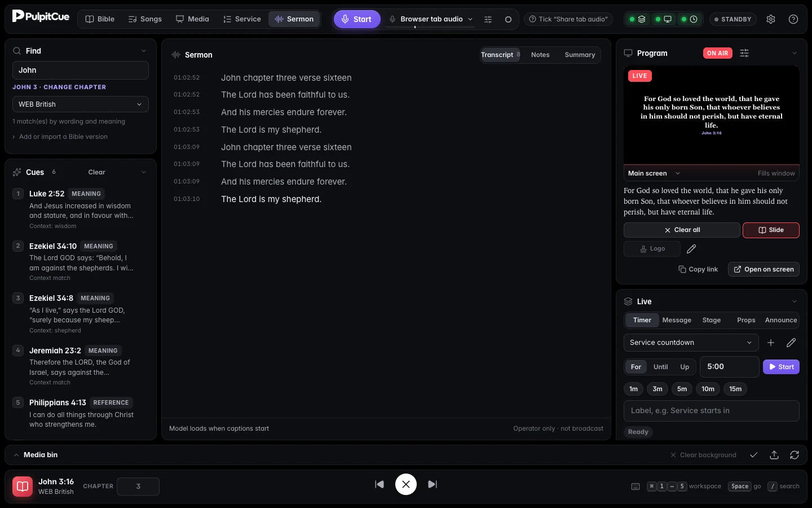Click the Clear all button
Screen dimensions: 812x508
(x=682, y=230)
